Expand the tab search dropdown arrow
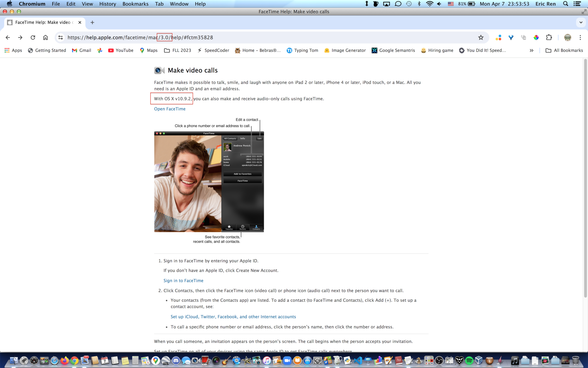Screen dimensions: 588x368 581,22
